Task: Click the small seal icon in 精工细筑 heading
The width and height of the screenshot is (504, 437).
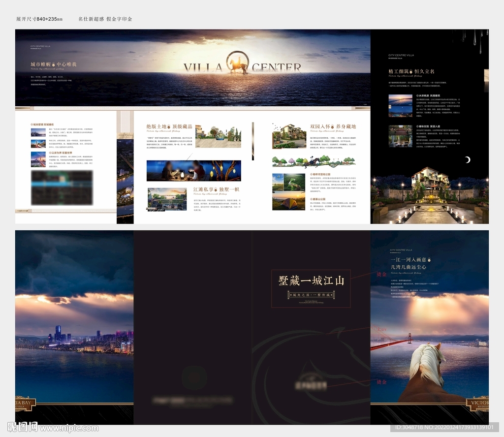Action: (411, 71)
